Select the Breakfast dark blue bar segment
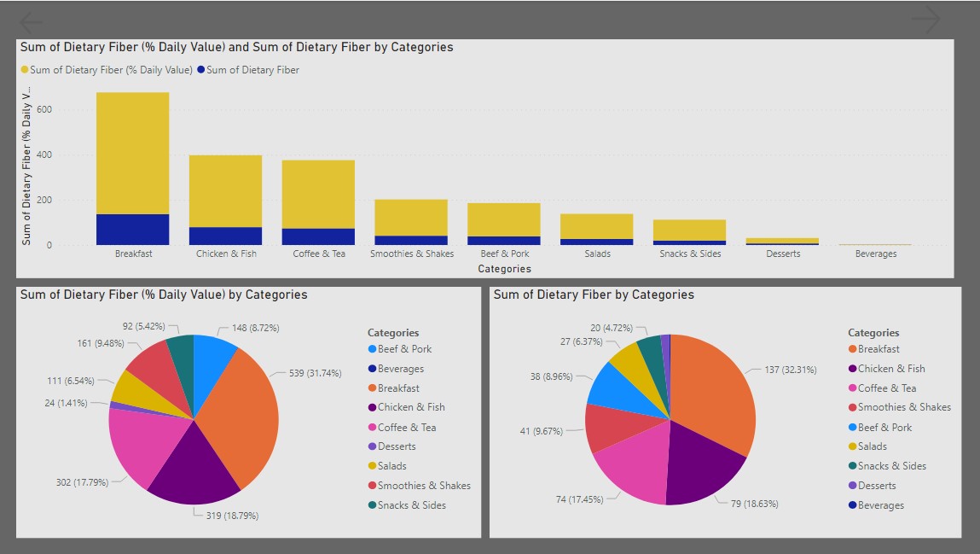Viewport: 980px width, 554px height. click(x=132, y=230)
